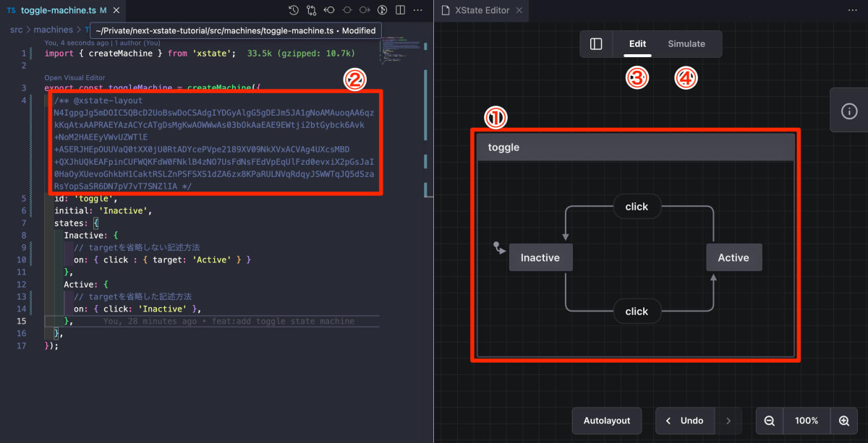Go to next change arrow icon

pos(365,10)
